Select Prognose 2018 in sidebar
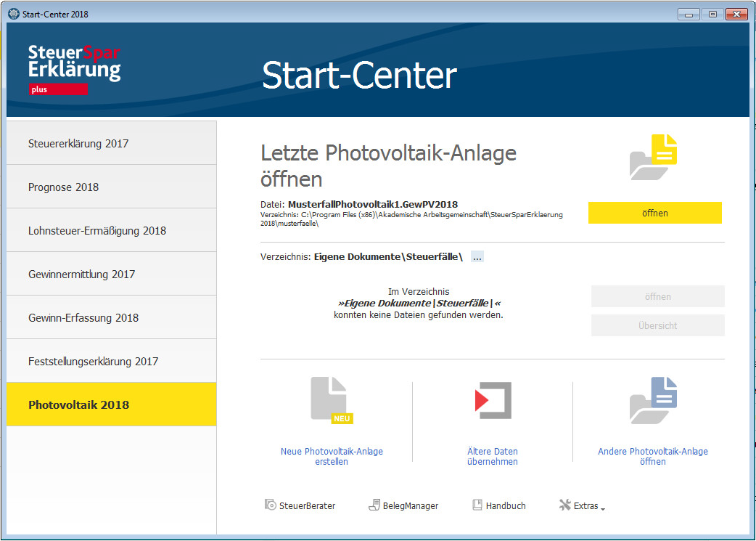Viewport: 756px width, 541px height. 112,187
